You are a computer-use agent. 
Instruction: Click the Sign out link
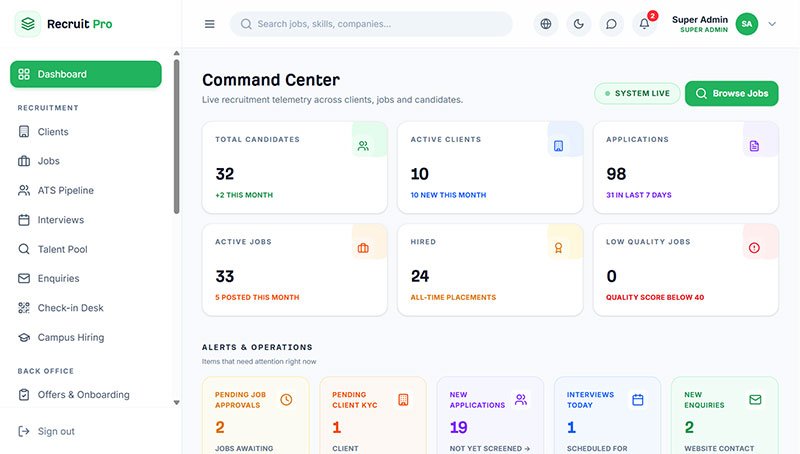pos(46,432)
